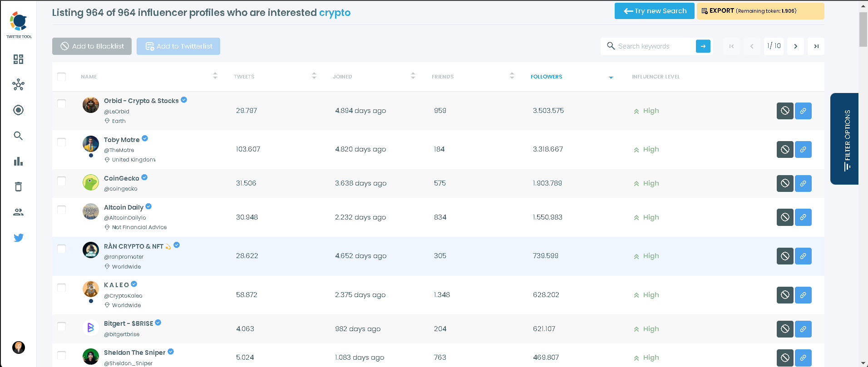Expand the Filter Options side panel
This screenshot has height=367, width=868.
844,139
